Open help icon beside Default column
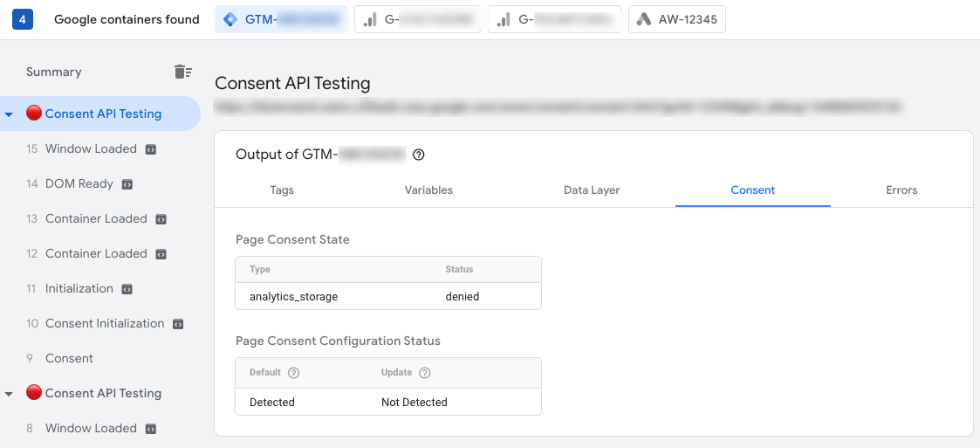This screenshot has width=980, height=448. (294, 373)
